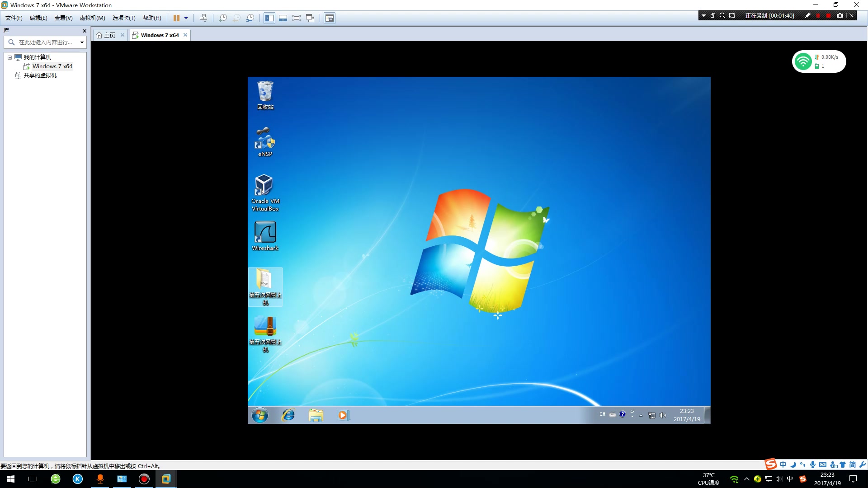
Task: Open the 选项卡(T) menu
Action: click(124, 18)
